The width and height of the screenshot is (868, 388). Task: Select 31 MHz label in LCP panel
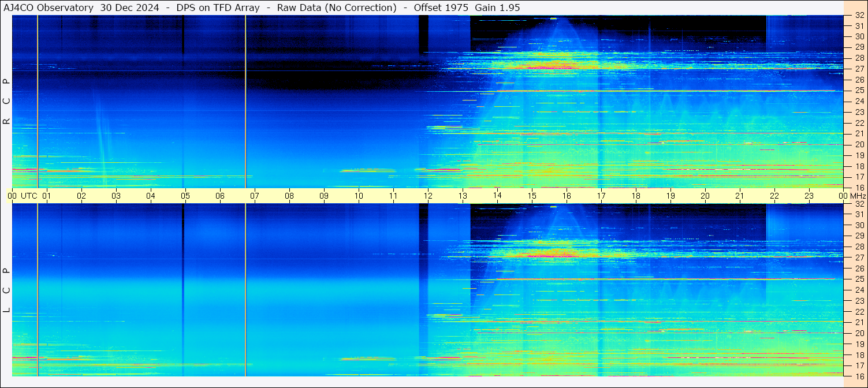click(859, 214)
